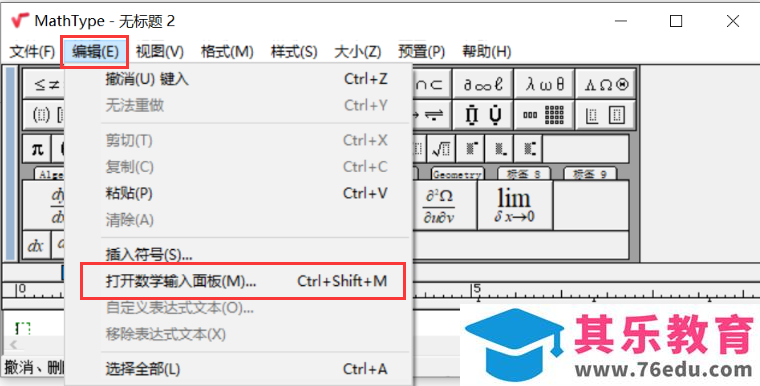Click the MathType logo icon in title bar

(19, 21)
